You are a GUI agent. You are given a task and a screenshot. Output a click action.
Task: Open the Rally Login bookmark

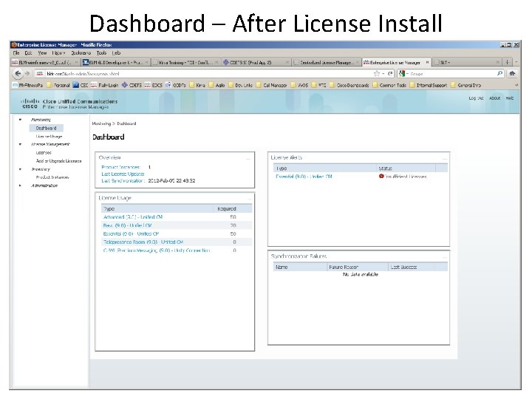pos(104,85)
